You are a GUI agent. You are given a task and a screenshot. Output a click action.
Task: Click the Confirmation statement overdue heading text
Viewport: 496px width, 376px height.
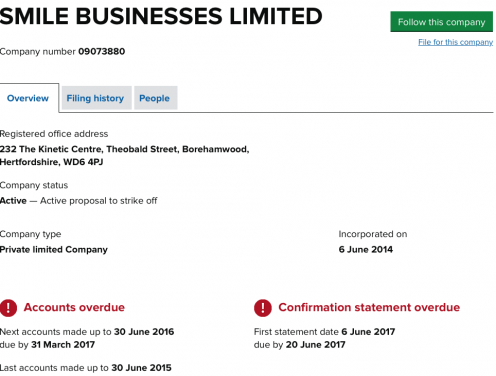coord(369,307)
